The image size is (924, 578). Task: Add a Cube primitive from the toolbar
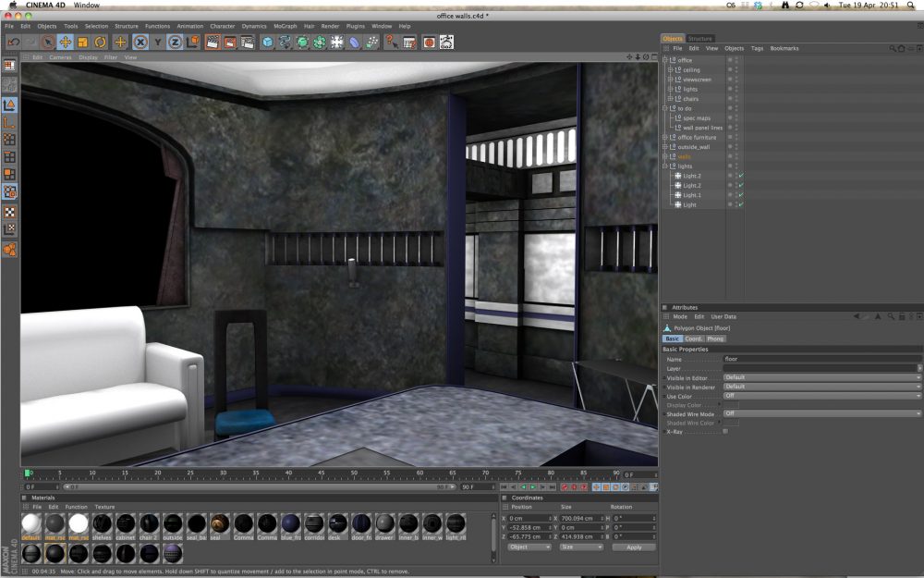tap(267, 42)
